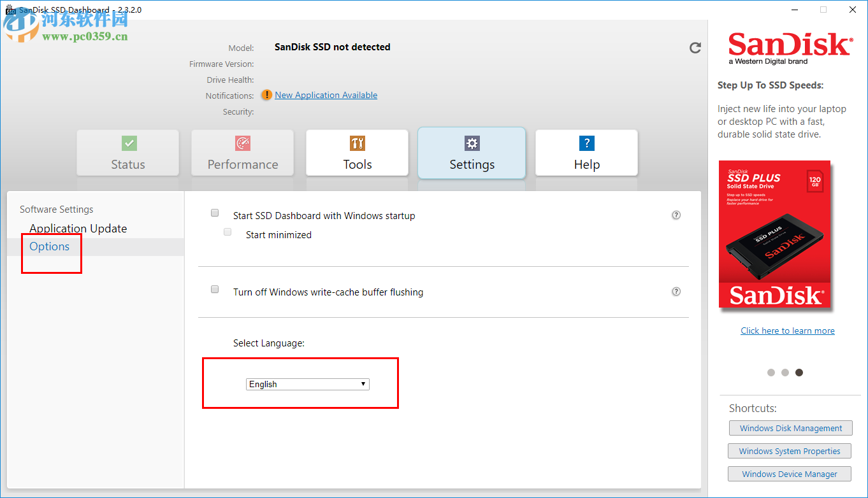Close the SanDisk SSD Dashboard window
Image resolution: width=868 pixels, height=498 pixels.
click(853, 10)
